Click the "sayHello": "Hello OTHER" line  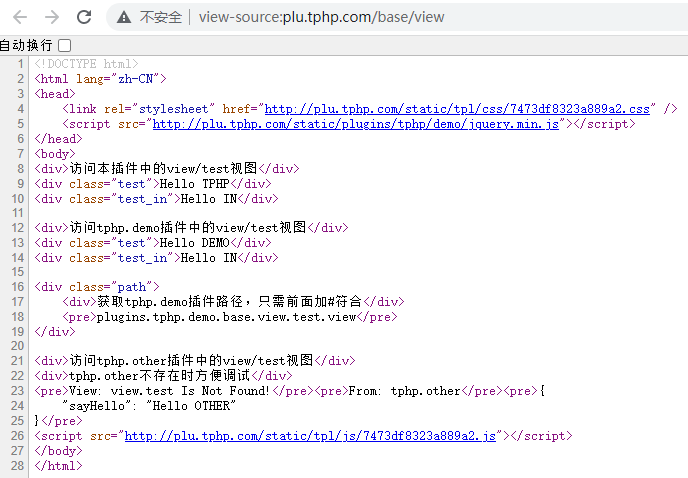point(149,406)
